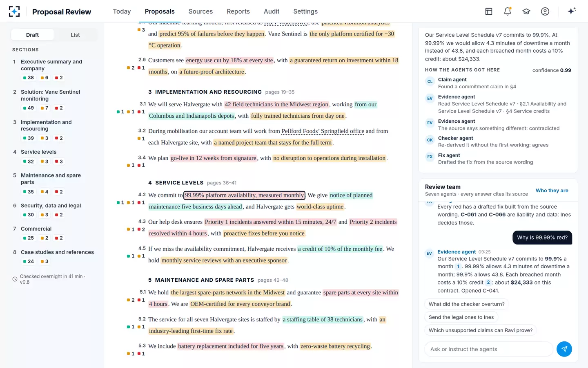Open the Settings tab
The width and height of the screenshot is (588, 368).
[x=305, y=11]
